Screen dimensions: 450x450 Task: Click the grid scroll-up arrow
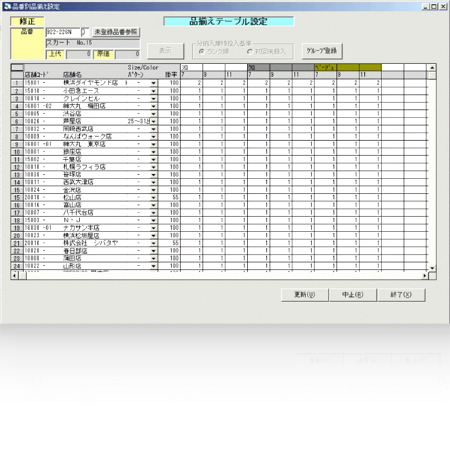tap(432, 67)
